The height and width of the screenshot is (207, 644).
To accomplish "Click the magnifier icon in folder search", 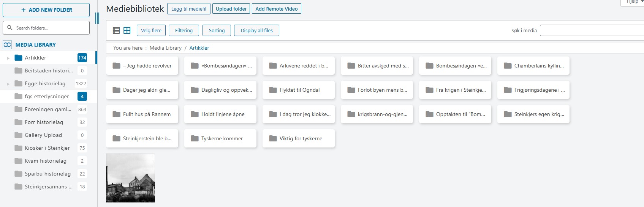I will tap(10, 28).
